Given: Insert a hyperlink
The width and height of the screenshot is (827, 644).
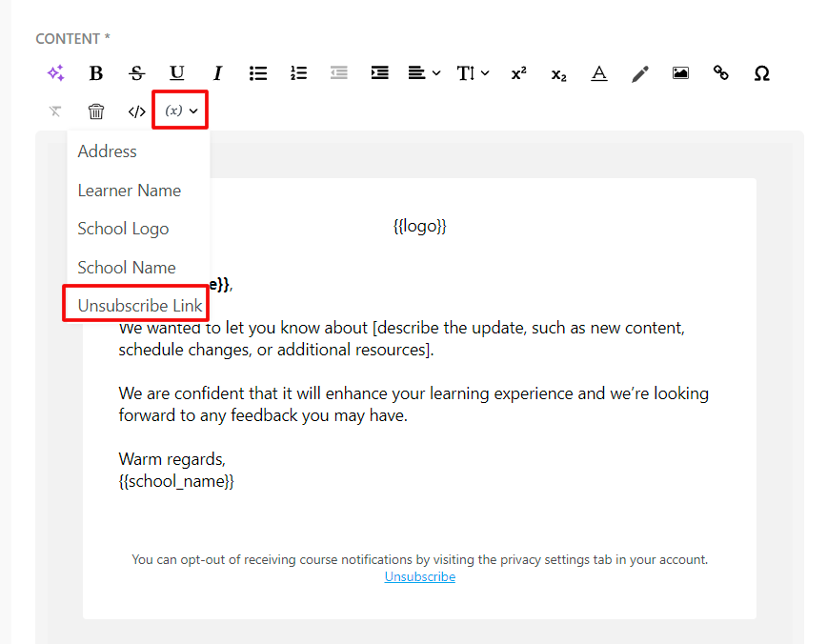Looking at the screenshot, I should tap(721, 72).
